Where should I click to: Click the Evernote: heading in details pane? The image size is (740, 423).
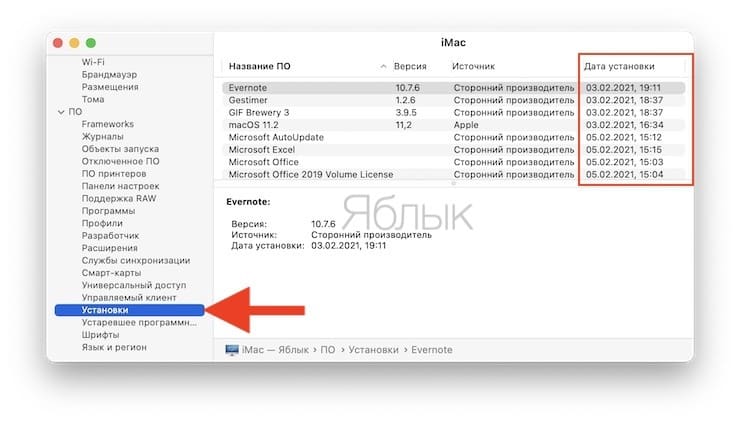click(x=248, y=202)
